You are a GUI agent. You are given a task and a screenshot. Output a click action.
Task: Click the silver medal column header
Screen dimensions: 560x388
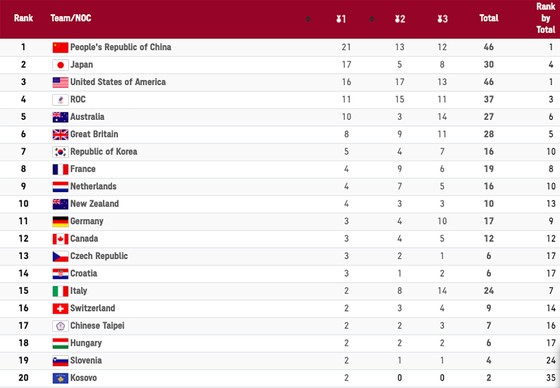pyautogui.click(x=400, y=19)
